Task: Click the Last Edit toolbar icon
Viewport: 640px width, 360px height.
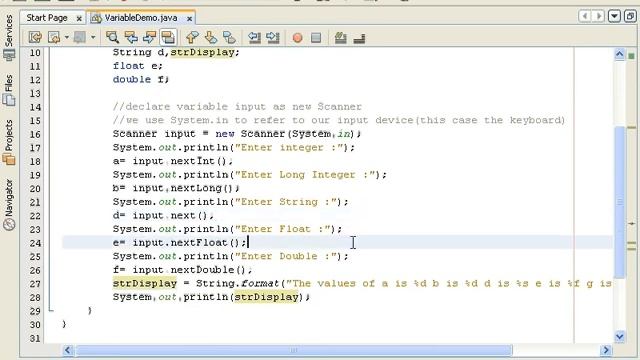Action: (x=36, y=38)
